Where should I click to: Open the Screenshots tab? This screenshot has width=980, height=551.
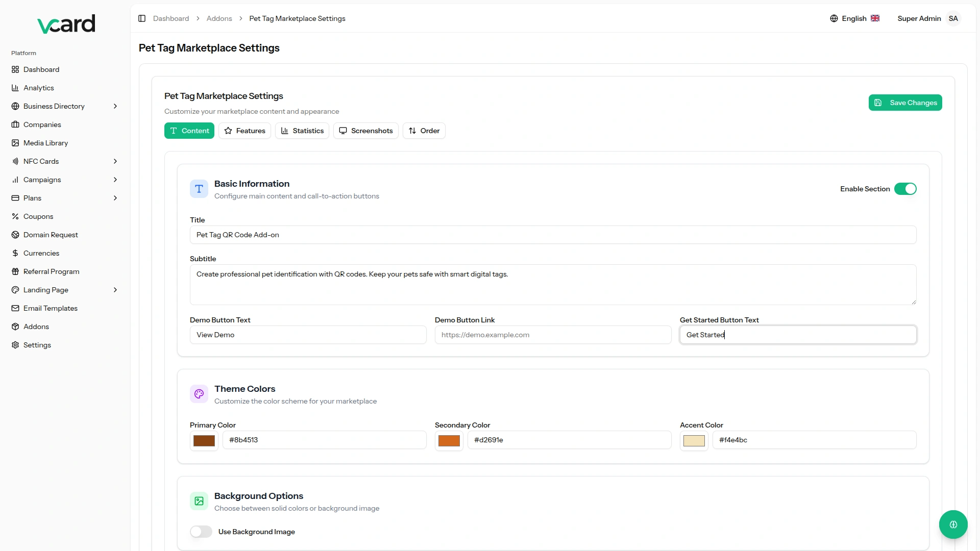tap(365, 131)
